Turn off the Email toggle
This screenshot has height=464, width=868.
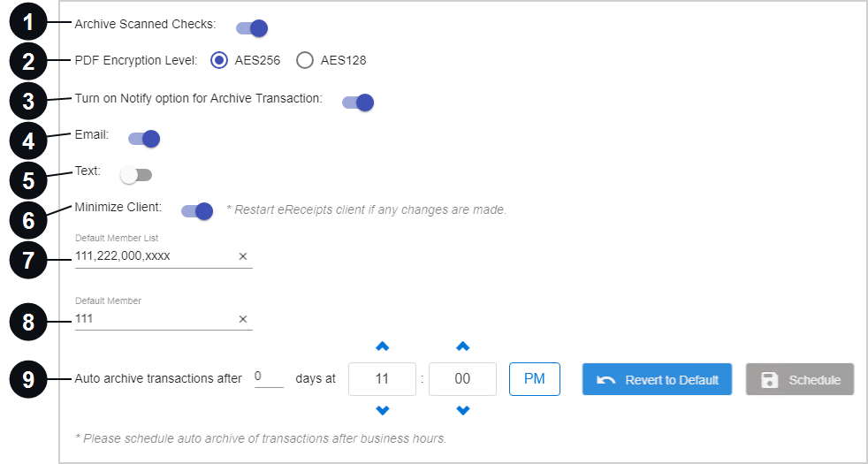pyautogui.click(x=144, y=139)
